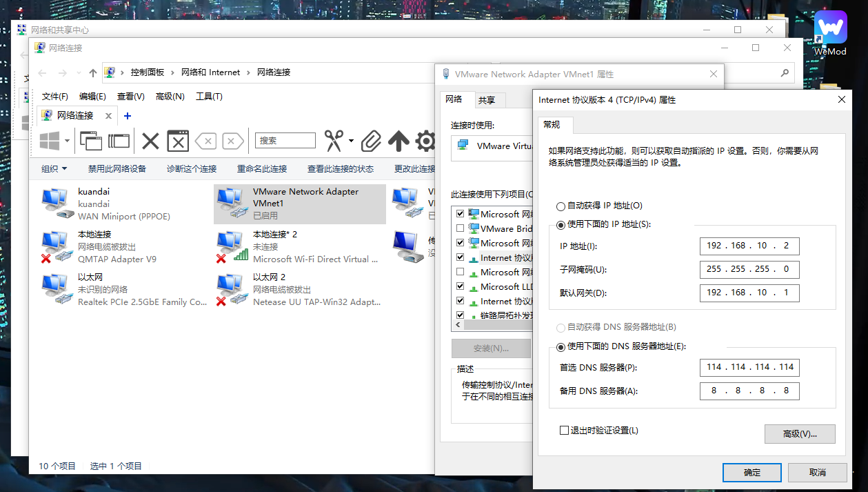Click the cascading windows toolbar icon

(x=91, y=141)
